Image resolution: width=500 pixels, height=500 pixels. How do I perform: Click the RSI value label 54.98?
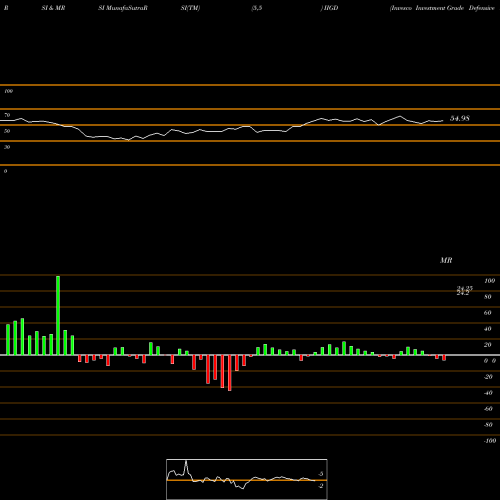[460, 118]
